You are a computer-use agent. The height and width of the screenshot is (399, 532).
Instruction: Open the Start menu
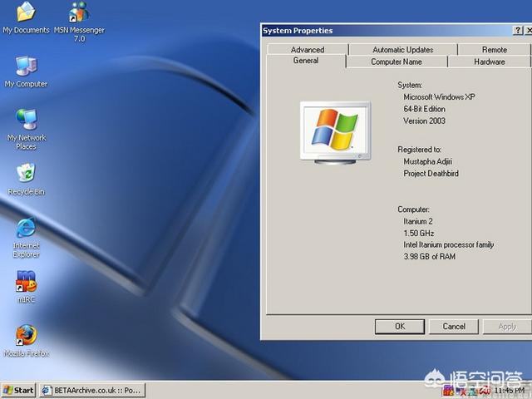tap(18, 391)
